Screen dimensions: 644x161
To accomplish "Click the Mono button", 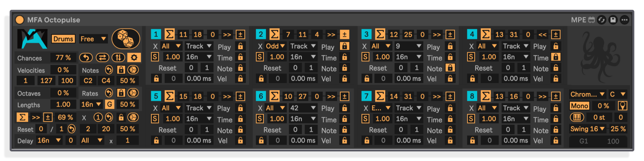I will click(579, 106).
